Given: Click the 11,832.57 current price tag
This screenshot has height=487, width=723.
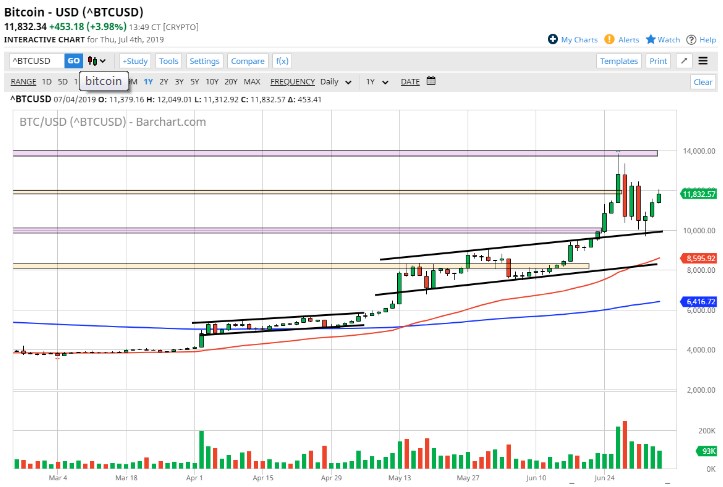Looking at the screenshot, I should [699, 194].
